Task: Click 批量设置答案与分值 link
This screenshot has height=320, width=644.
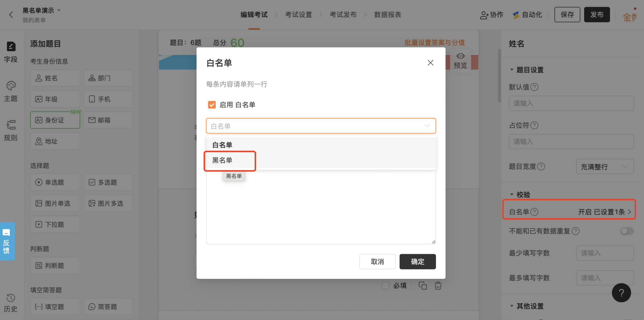Action: tap(434, 43)
